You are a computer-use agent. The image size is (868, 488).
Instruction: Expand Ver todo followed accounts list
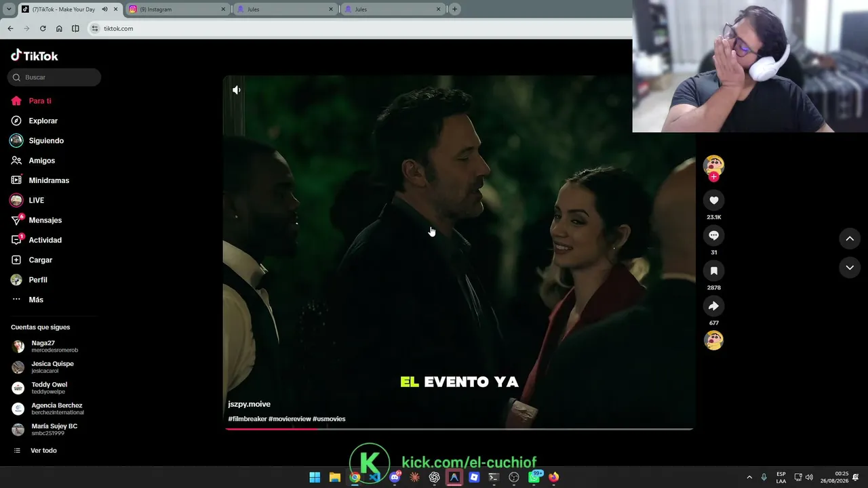43,451
